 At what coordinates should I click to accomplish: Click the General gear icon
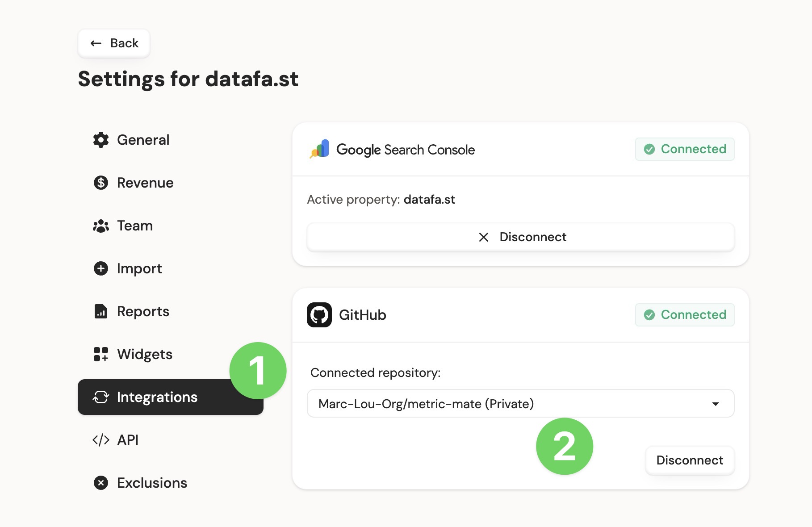click(x=101, y=140)
